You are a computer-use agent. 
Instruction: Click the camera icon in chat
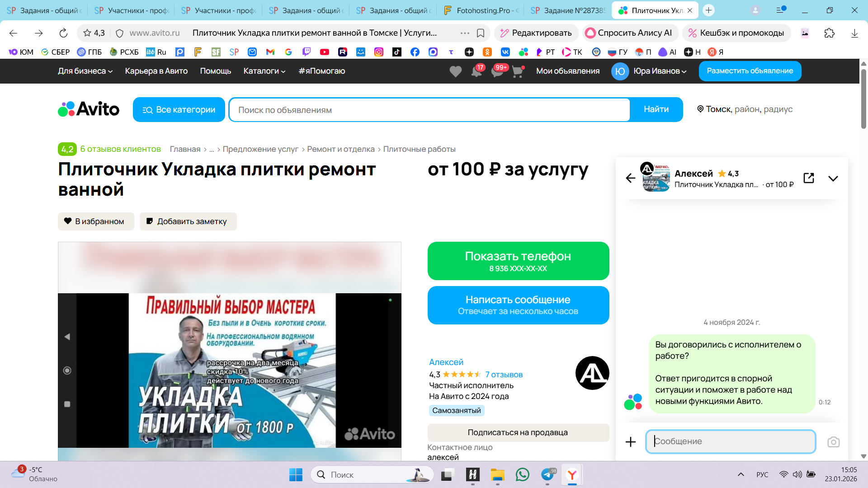[833, 442]
